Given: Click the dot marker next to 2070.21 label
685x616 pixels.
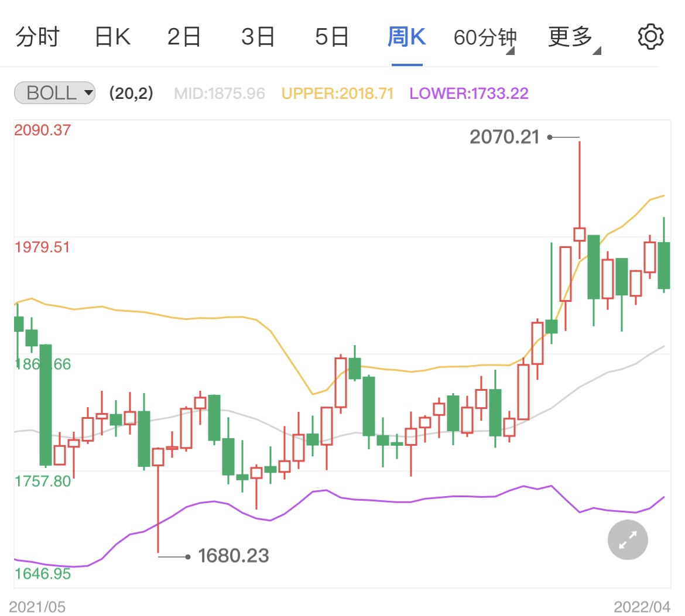Looking at the screenshot, I should (549, 137).
